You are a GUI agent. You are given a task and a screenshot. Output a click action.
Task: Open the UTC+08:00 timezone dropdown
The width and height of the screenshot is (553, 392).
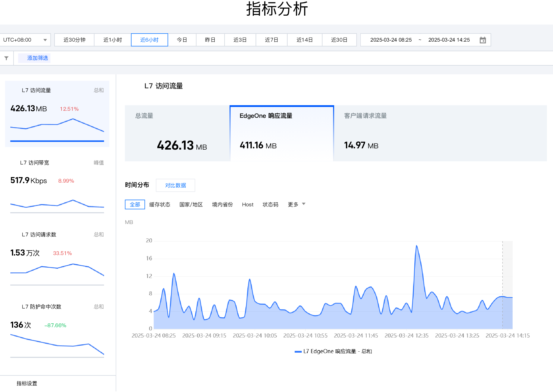(x=25, y=40)
